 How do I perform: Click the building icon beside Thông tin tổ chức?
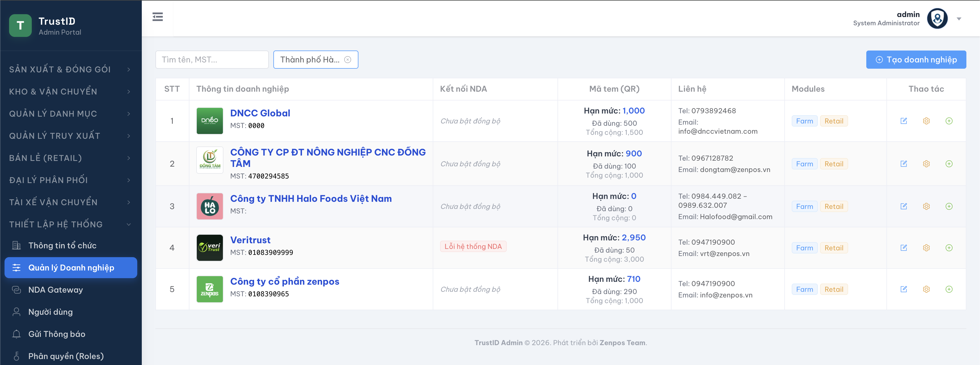coord(16,246)
